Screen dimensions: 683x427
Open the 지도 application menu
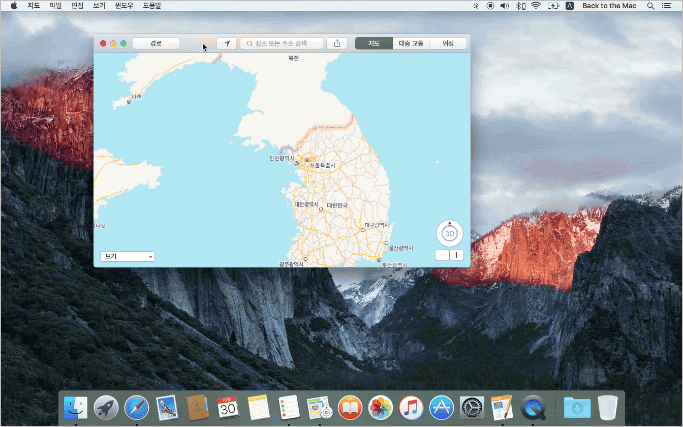(34, 6)
